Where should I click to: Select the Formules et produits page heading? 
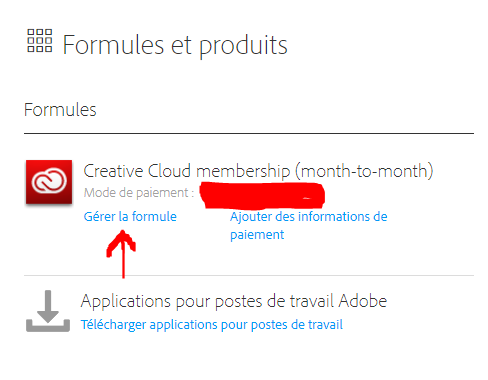tap(175, 45)
